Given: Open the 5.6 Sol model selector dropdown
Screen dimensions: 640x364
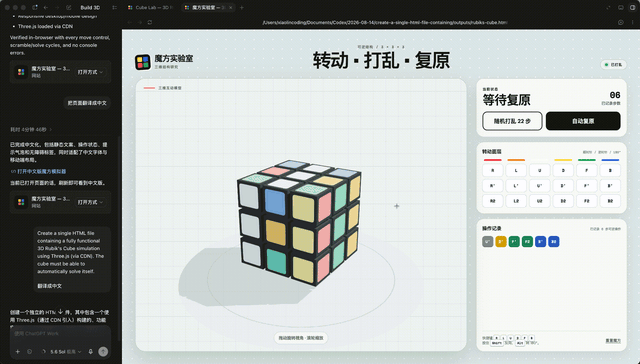Looking at the screenshot, I should coord(66,351).
